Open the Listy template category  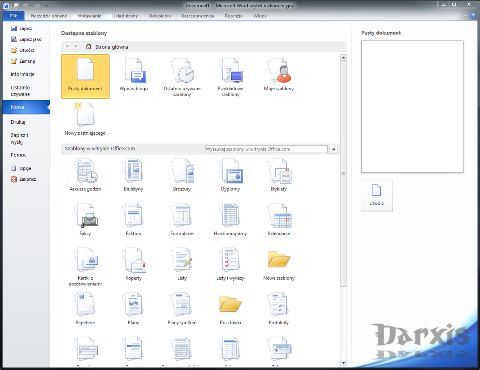182,264
